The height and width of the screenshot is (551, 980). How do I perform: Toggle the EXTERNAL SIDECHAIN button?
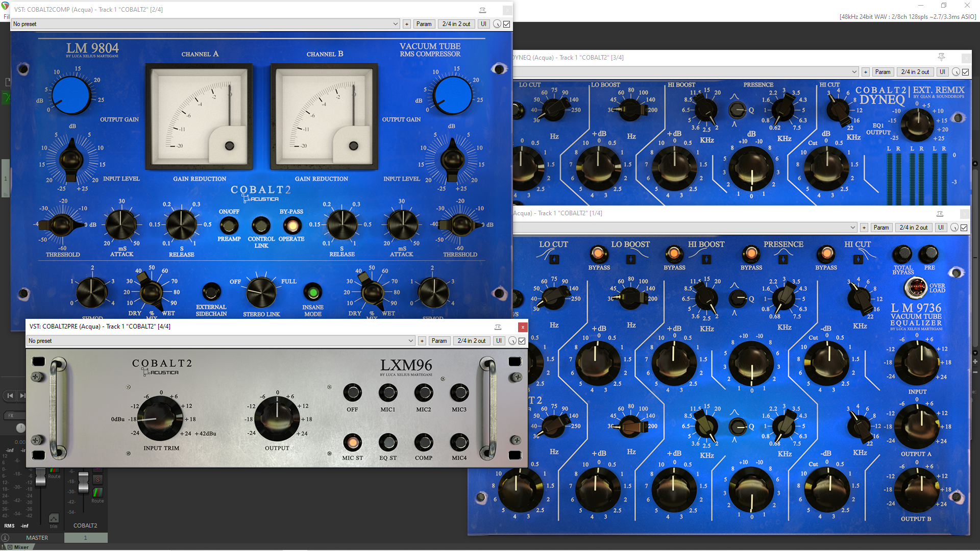(211, 292)
